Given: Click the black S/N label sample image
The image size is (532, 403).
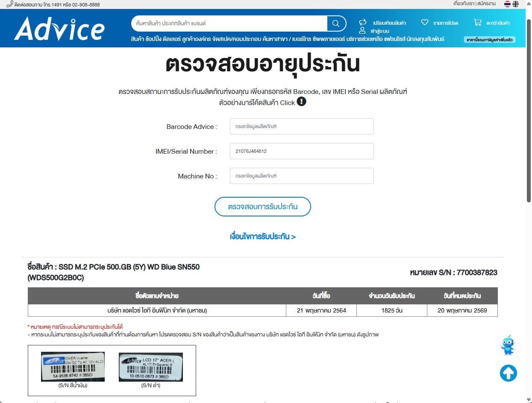Looking at the screenshot, I should [151, 367].
